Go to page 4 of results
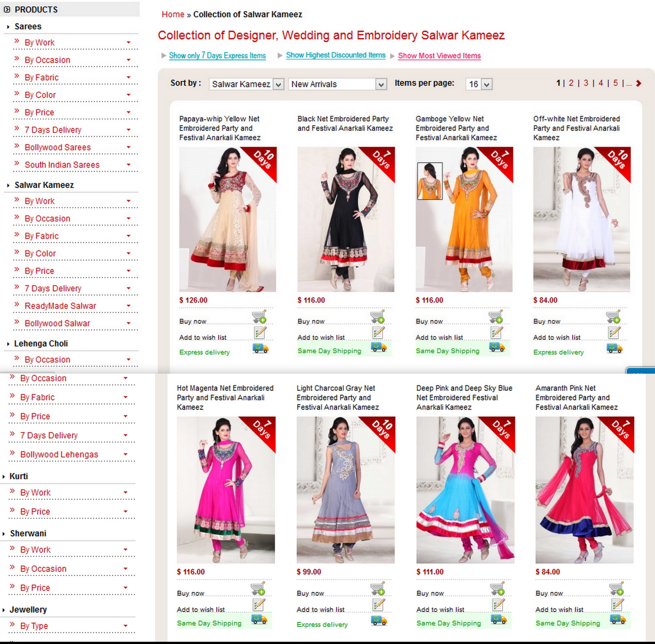655x644 pixels. coord(601,83)
